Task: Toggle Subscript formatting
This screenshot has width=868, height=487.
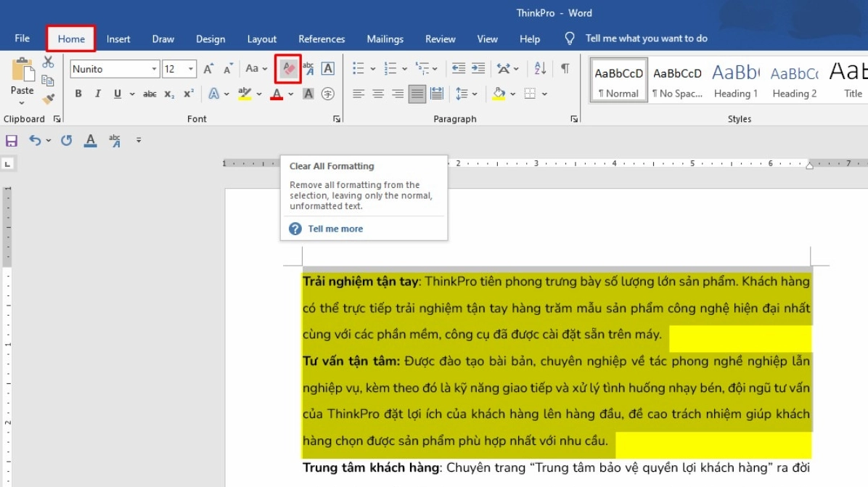Action: (169, 94)
